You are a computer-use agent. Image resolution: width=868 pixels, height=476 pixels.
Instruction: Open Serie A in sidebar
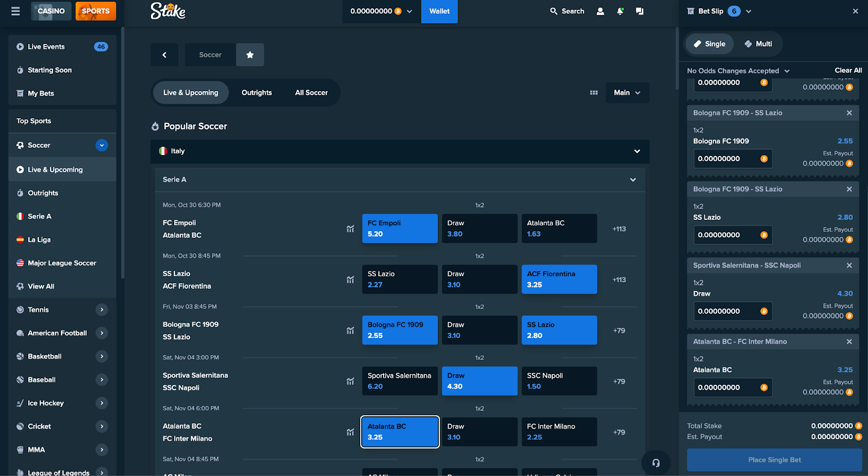(x=62, y=216)
